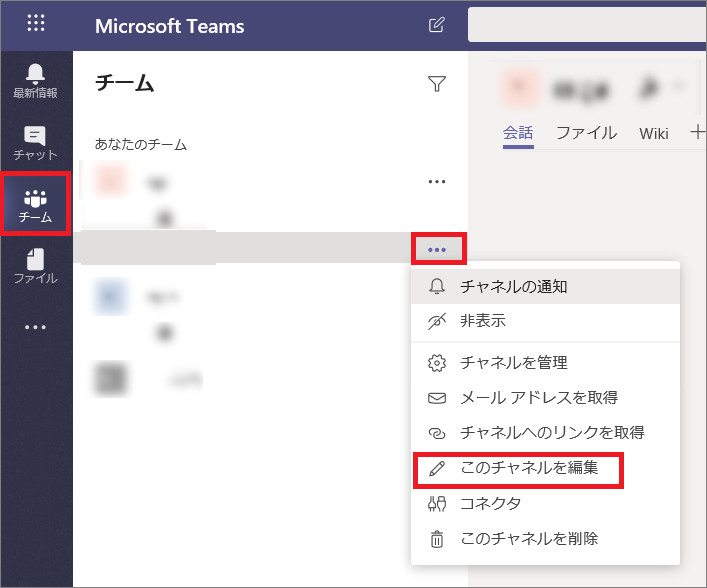Image resolution: width=707 pixels, height=588 pixels.
Task: Click the filter funnel icon
Action: point(437,84)
